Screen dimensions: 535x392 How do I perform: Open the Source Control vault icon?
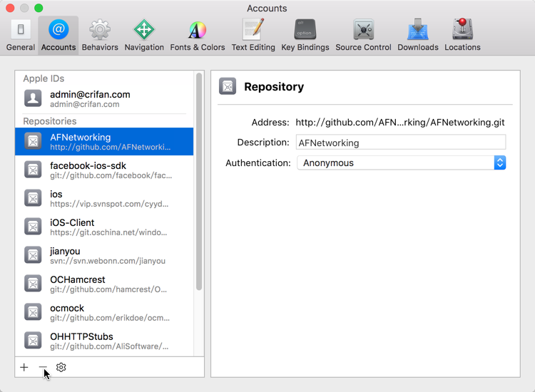(x=363, y=30)
